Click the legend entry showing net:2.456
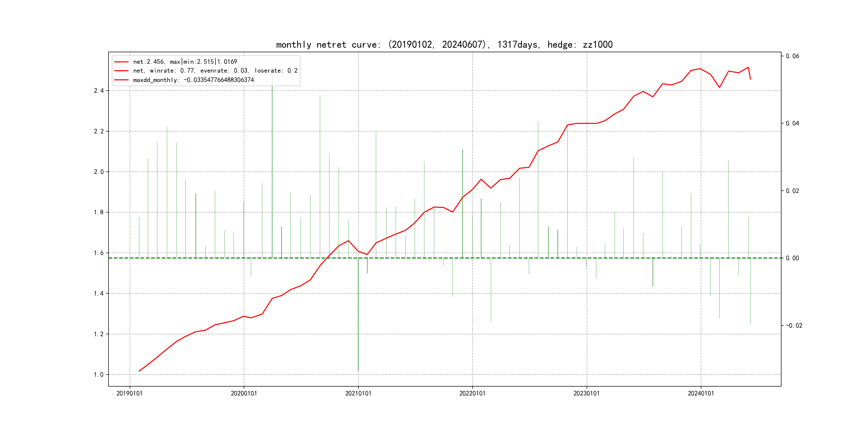Screen dimensions: 868x434 185,62
